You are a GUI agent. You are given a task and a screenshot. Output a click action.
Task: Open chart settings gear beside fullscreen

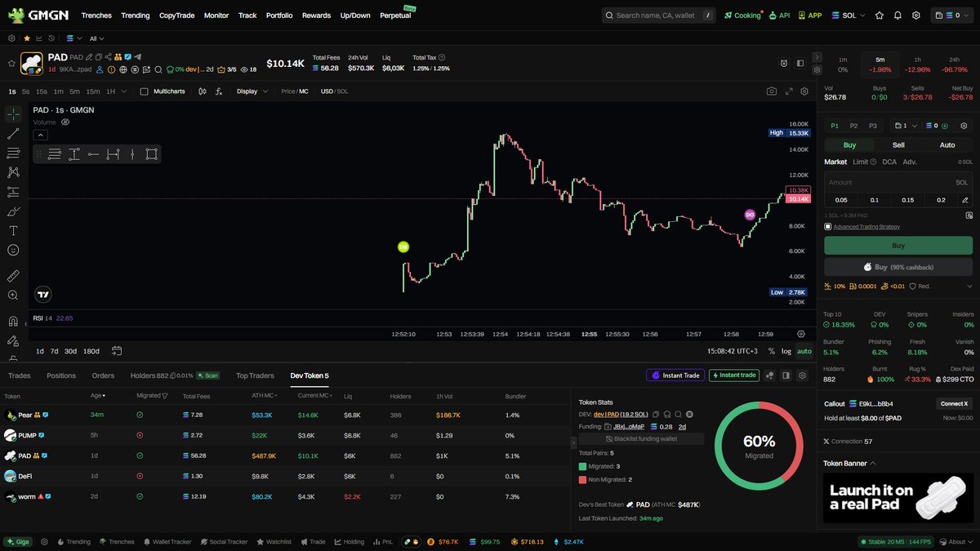click(804, 91)
